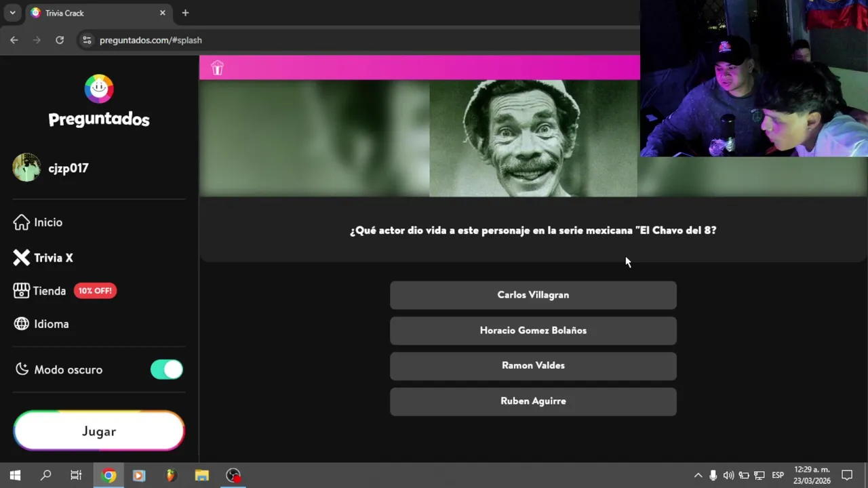Click the black-and-white character photo

[x=533, y=138]
